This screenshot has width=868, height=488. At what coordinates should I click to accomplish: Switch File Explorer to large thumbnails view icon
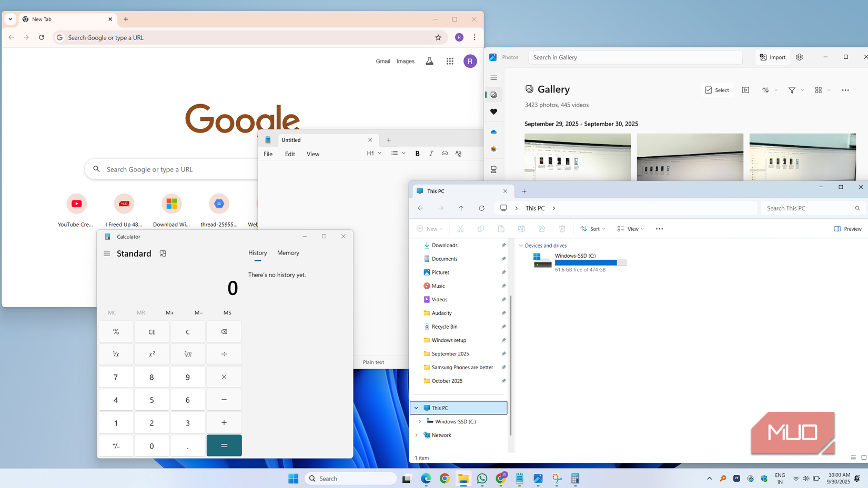(x=864, y=458)
